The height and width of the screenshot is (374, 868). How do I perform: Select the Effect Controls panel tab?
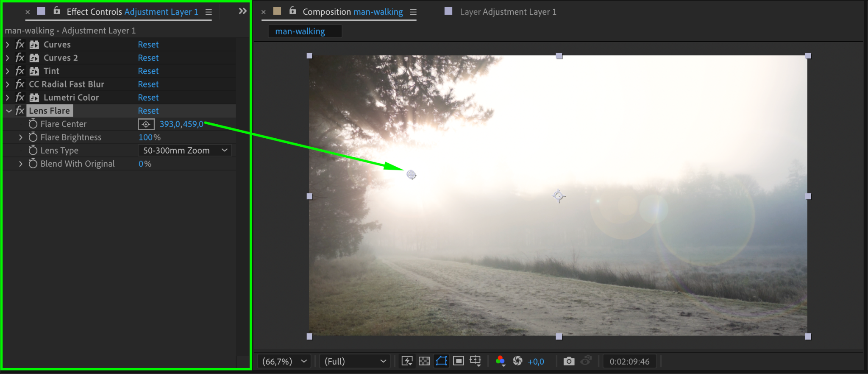coord(132,12)
